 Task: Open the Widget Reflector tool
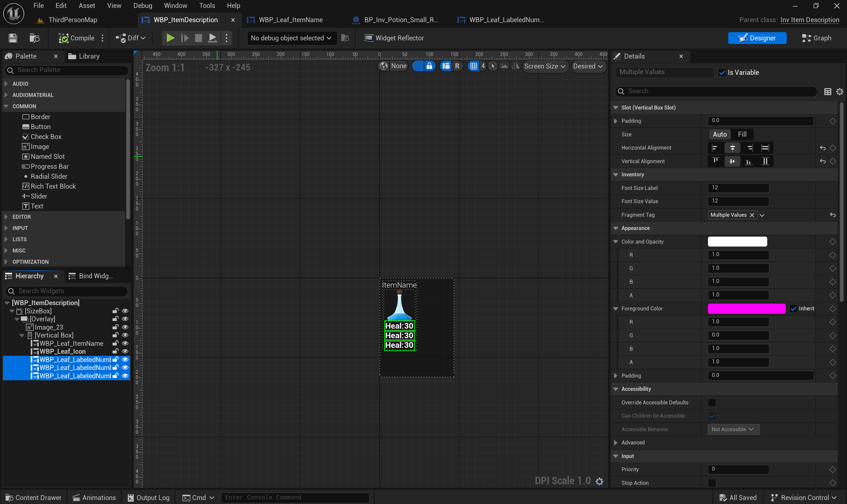[x=394, y=38]
